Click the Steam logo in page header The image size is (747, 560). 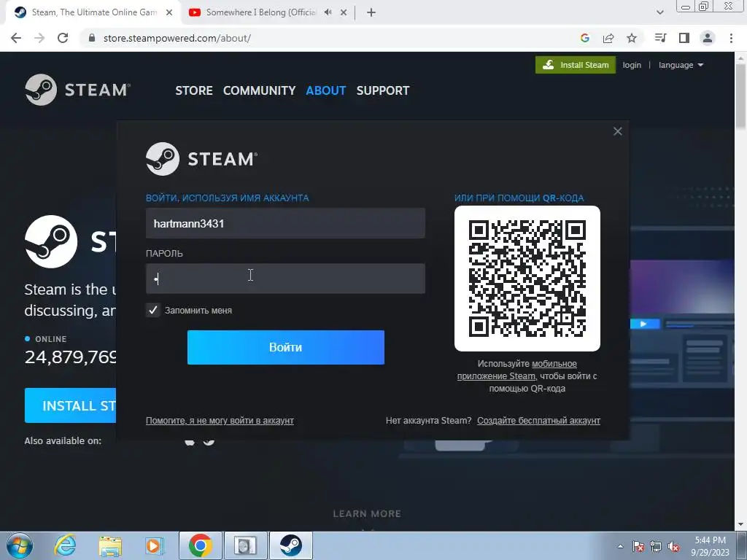click(77, 90)
